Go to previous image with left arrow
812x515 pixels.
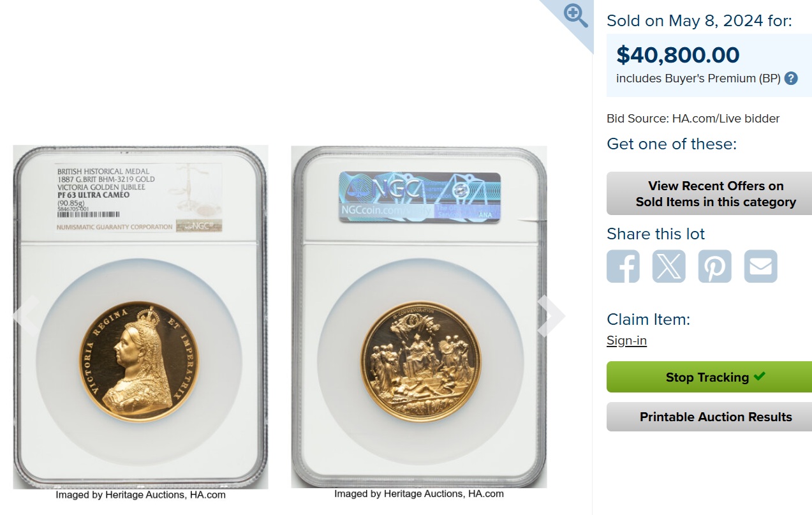26,316
